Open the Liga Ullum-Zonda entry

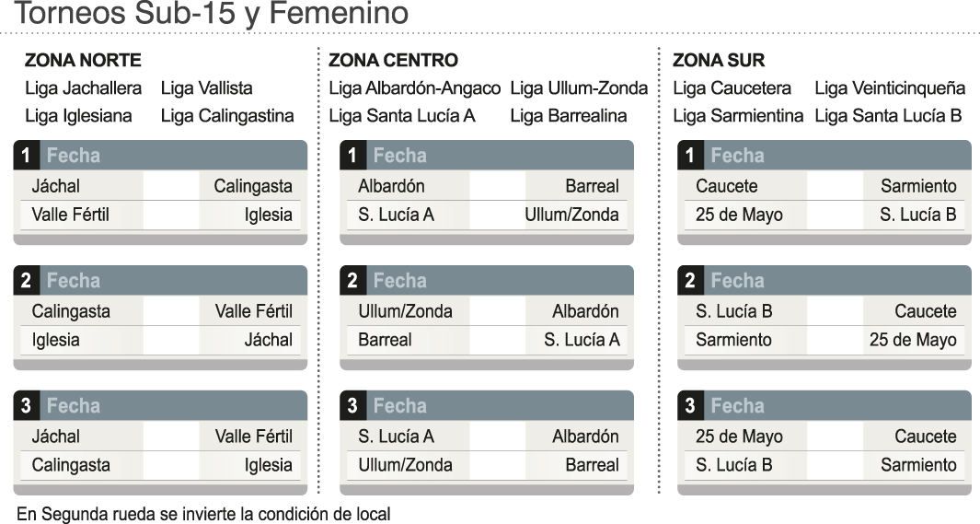(579, 88)
